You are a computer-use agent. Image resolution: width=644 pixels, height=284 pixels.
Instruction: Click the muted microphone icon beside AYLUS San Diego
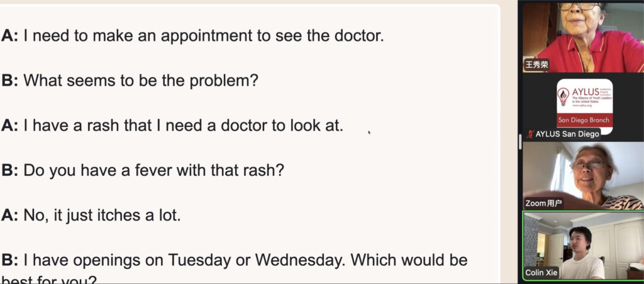(530, 134)
